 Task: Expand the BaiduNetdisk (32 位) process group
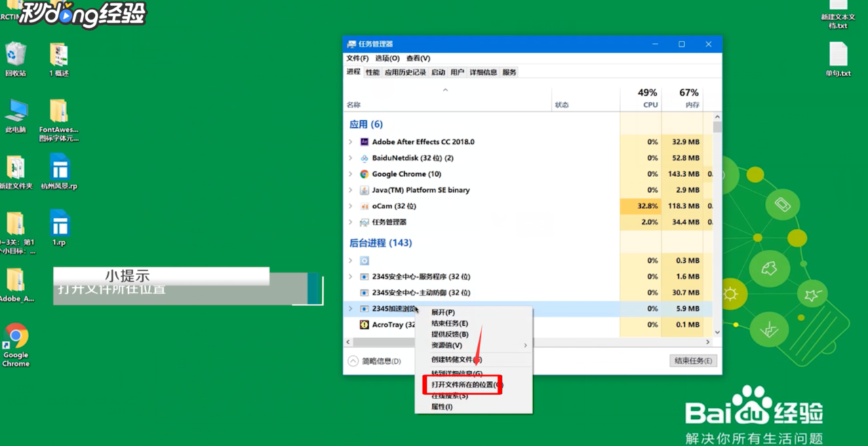pos(351,158)
